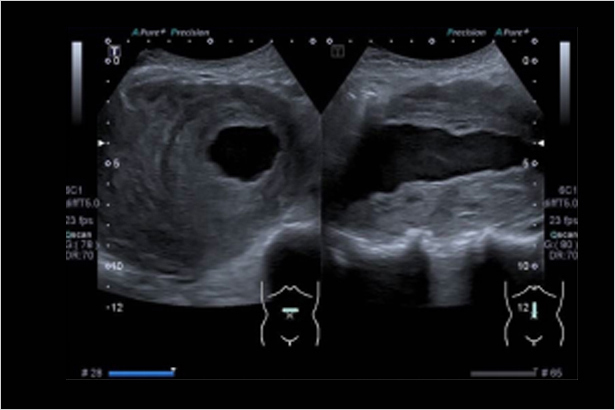Image resolution: width=615 pixels, height=410 pixels.
Task: Click the dark cystic cavity in left image
Action: pos(244,152)
